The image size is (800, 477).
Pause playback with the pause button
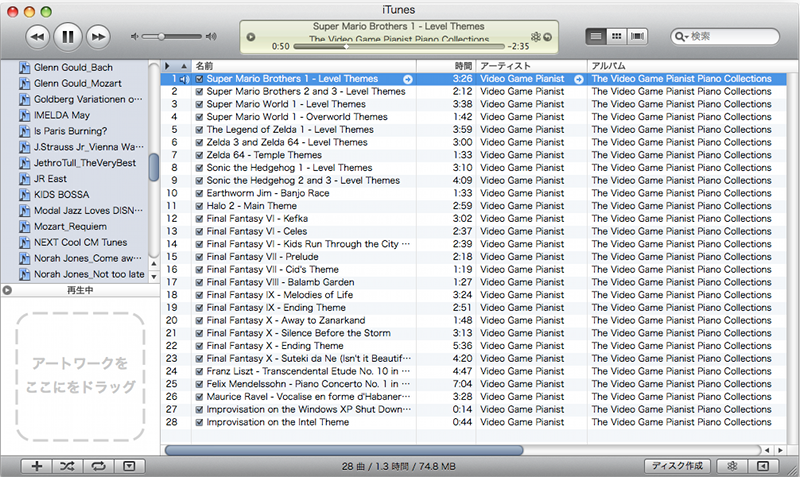pyautogui.click(x=67, y=37)
